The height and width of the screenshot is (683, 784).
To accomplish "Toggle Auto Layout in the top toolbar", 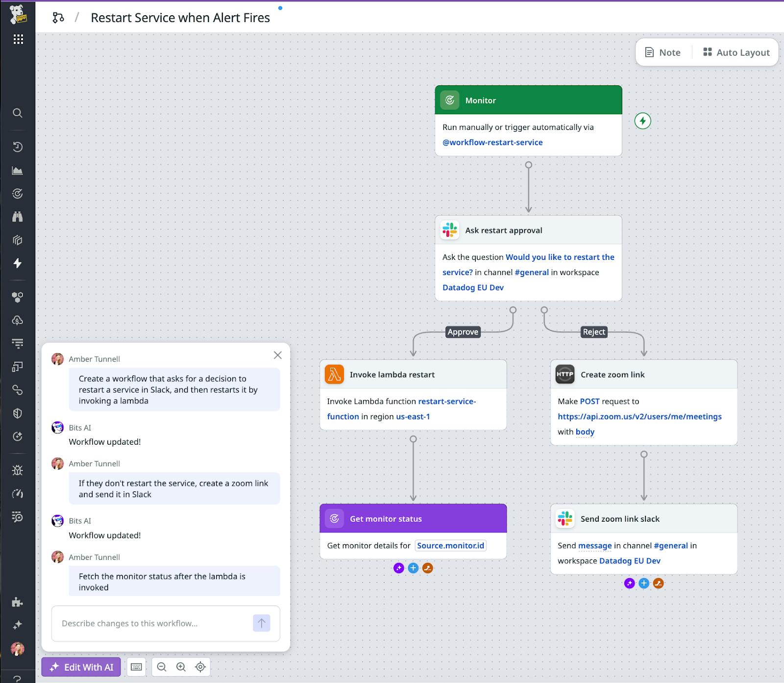I will (735, 52).
